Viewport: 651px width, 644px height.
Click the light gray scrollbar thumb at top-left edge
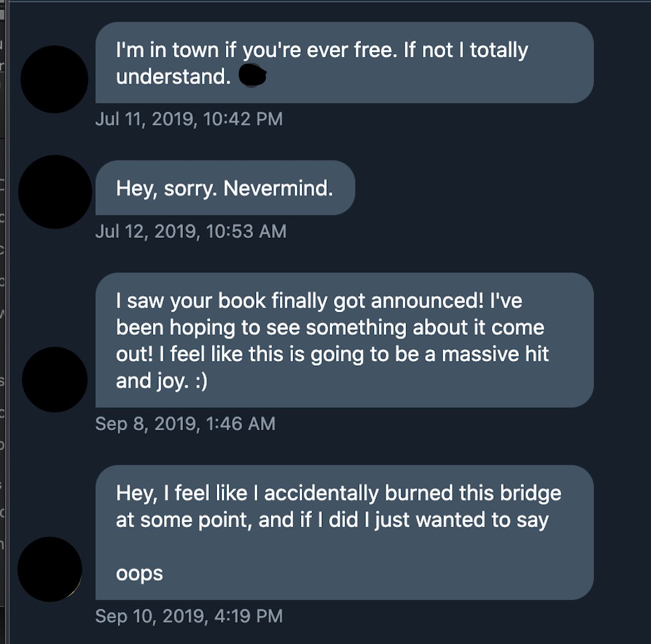(2, 14)
